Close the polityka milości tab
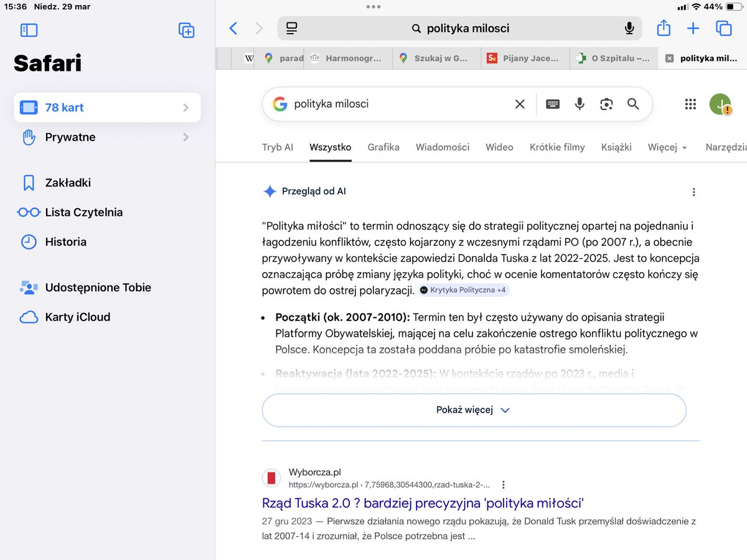The width and height of the screenshot is (747, 560). point(669,58)
